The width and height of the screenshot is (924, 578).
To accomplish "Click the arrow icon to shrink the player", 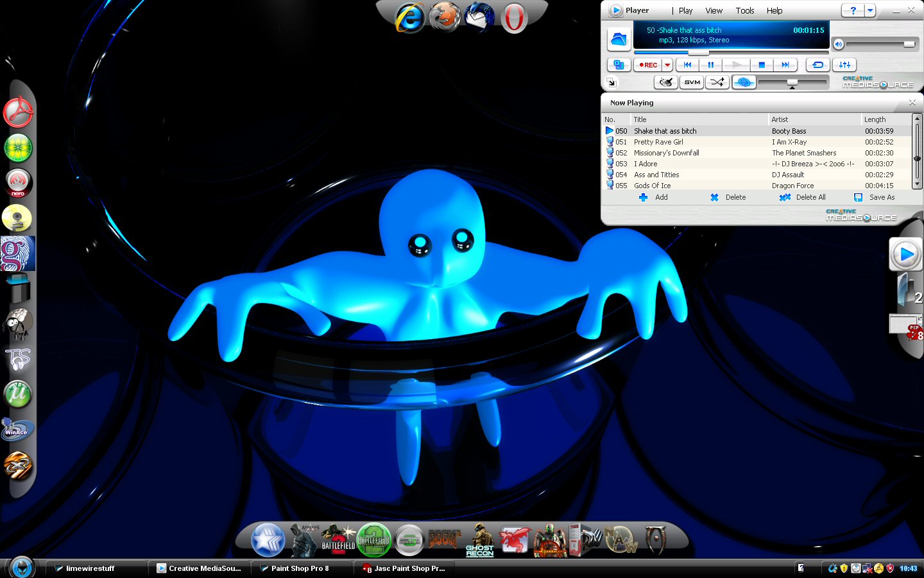I will 612,82.
